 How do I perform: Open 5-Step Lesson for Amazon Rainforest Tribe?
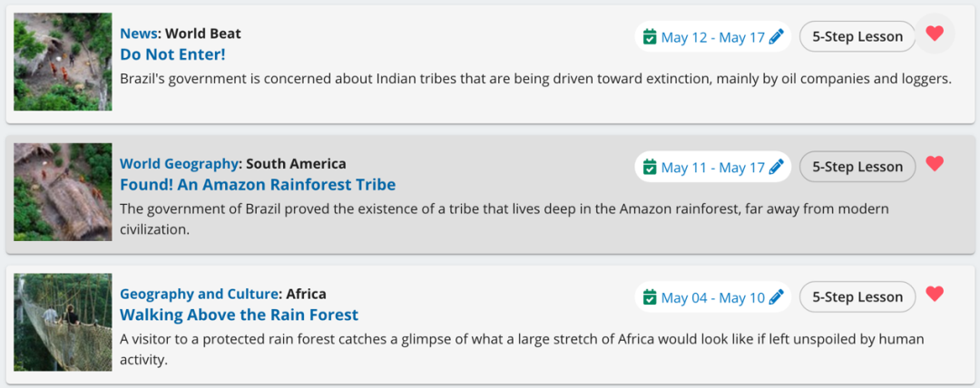857,167
